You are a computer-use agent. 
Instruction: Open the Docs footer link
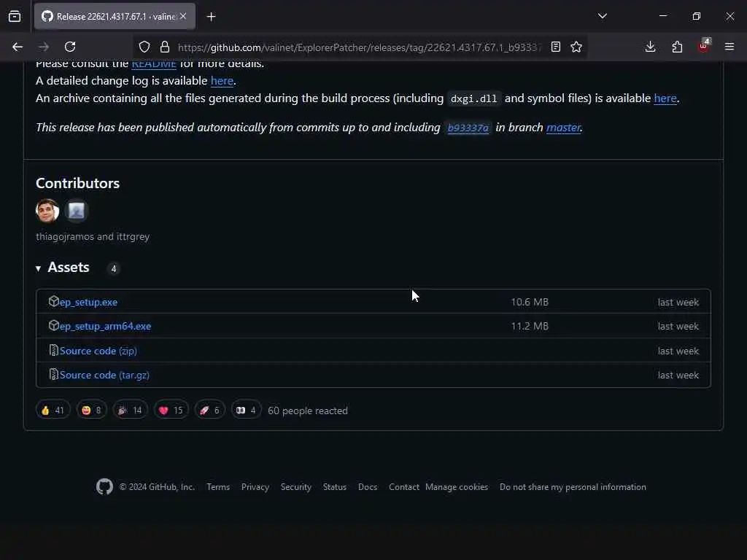point(368,487)
